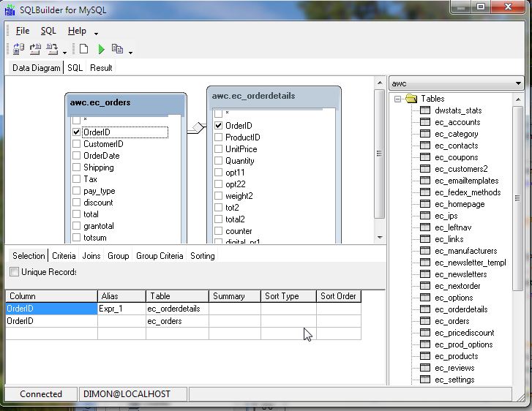532x411 pixels.
Task: Click the Summary column header
Action: (x=235, y=296)
